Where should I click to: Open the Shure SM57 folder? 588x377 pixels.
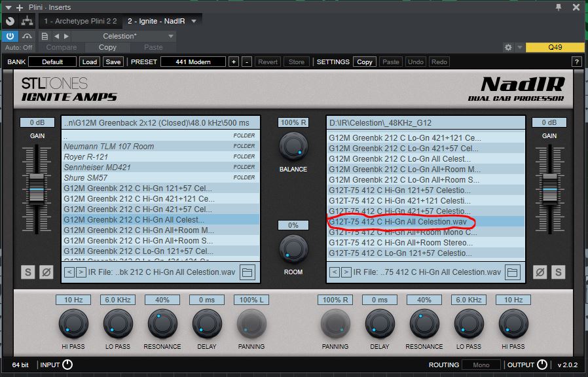click(160, 177)
